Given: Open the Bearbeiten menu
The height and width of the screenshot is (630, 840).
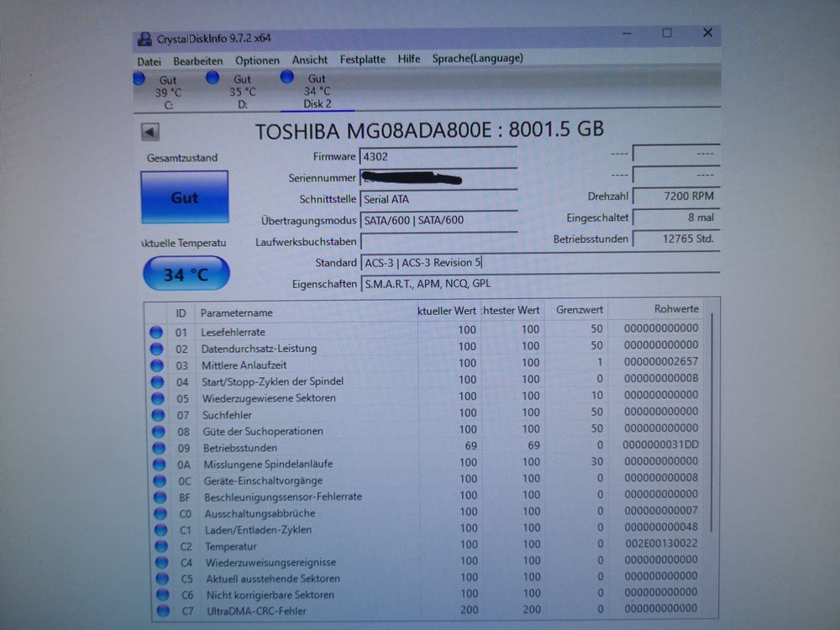Looking at the screenshot, I should pos(197,61).
